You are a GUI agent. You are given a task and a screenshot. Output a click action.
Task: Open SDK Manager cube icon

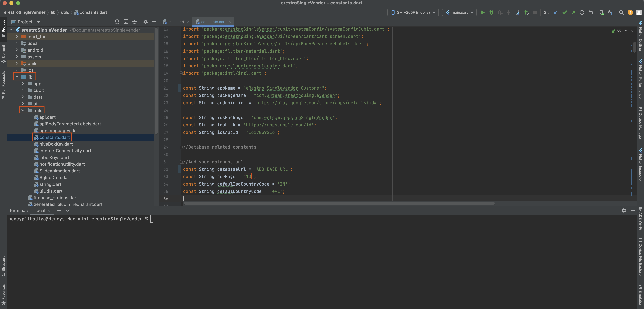pyautogui.click(x=610, y=13)
